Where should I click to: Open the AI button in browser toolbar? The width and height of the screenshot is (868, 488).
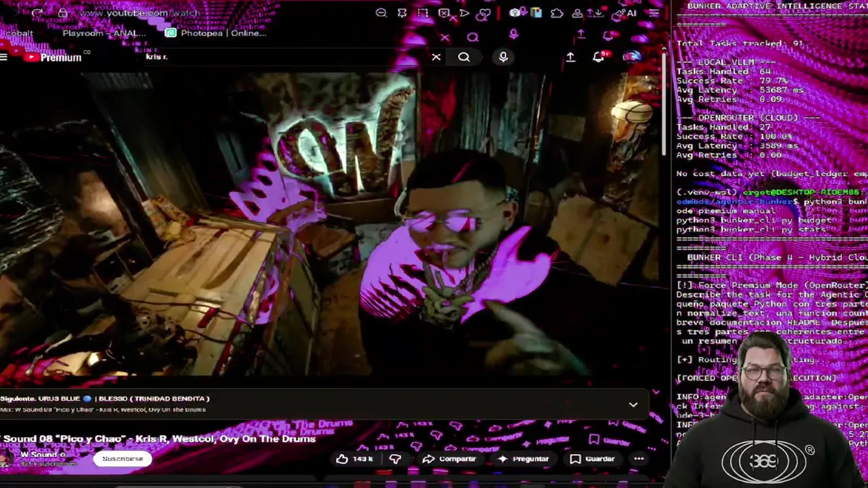[x=626, y=13]
